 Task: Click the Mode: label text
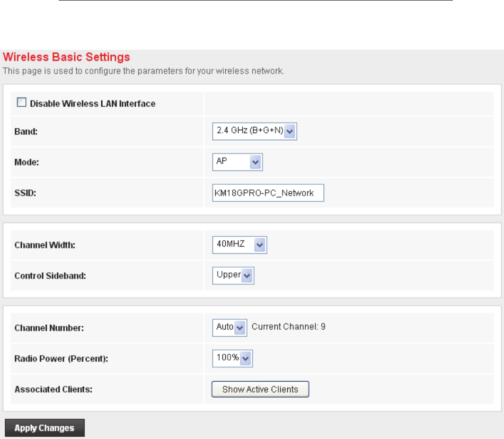(27, 162)
